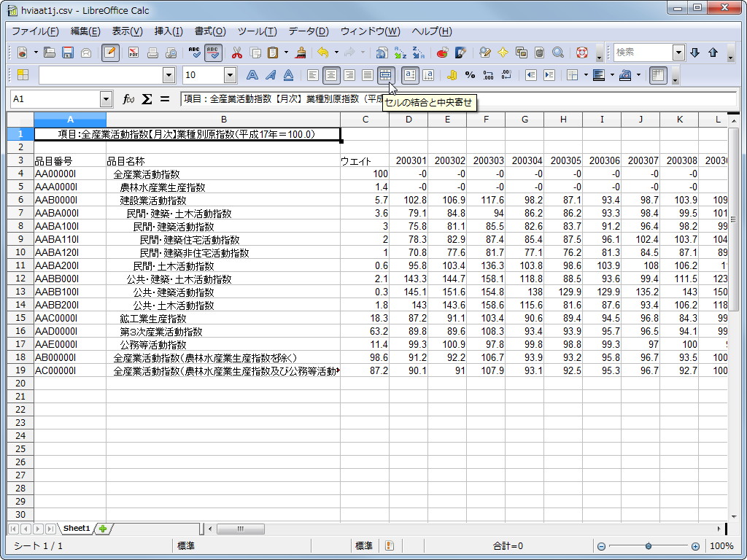Image resolution: width=747 pixels, height=560 pixels.
Task: Open the font name dropdown
Action: pyautogui.click(x=169, y=75)
